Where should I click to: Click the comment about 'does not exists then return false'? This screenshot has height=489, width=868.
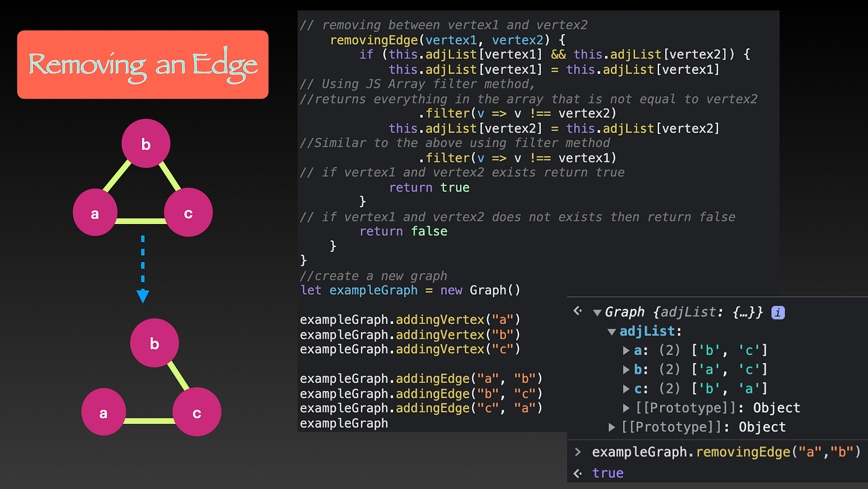coord(518,217)
